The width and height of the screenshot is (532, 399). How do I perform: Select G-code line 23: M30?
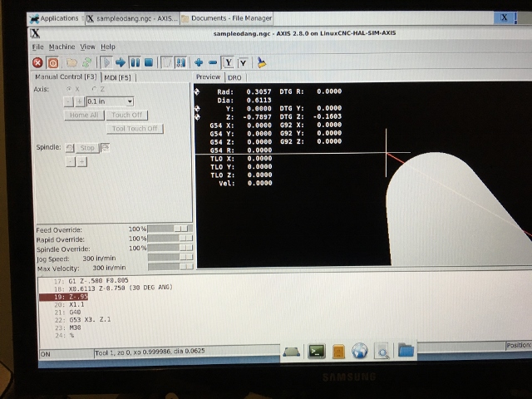(x=67, y=328)
